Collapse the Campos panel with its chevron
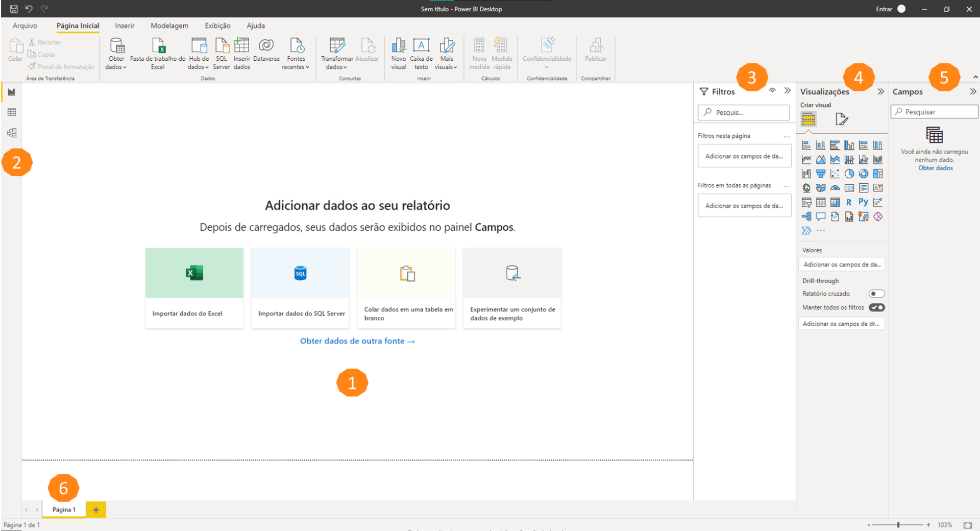The height and width of the screenshot is (531, 980). (x=973, y=91)
